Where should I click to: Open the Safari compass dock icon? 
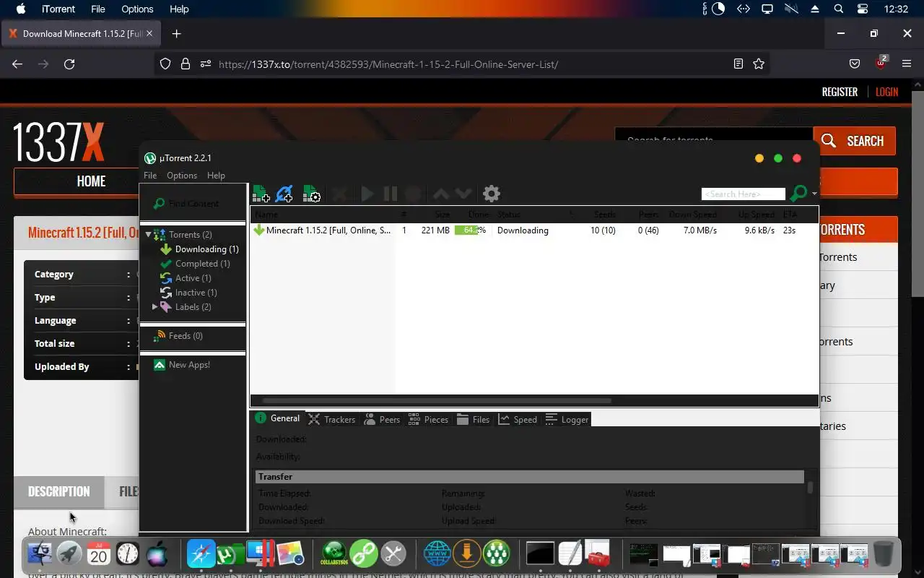click(x=201, y=554)
